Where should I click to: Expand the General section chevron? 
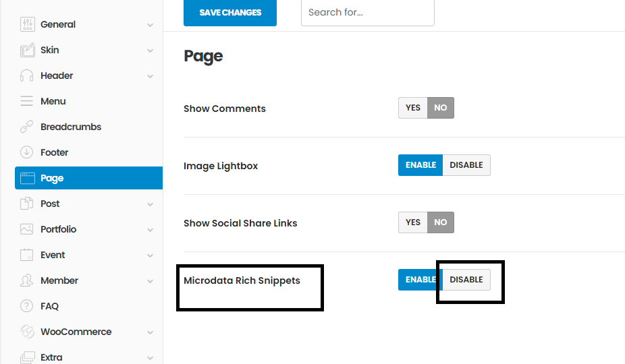[x=150, y=25]
